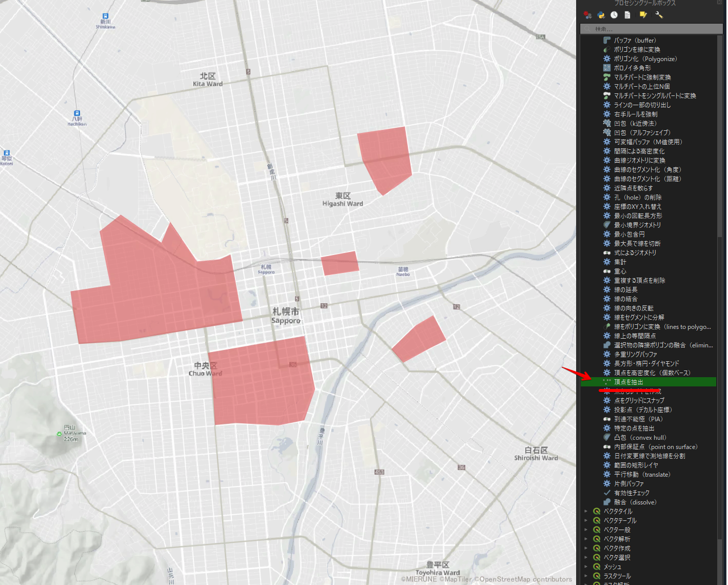Select 孔 (hole) の削除 algorithm
This screenshot has height=585, width=728.
pyautogui.click(x=638, y=198)
